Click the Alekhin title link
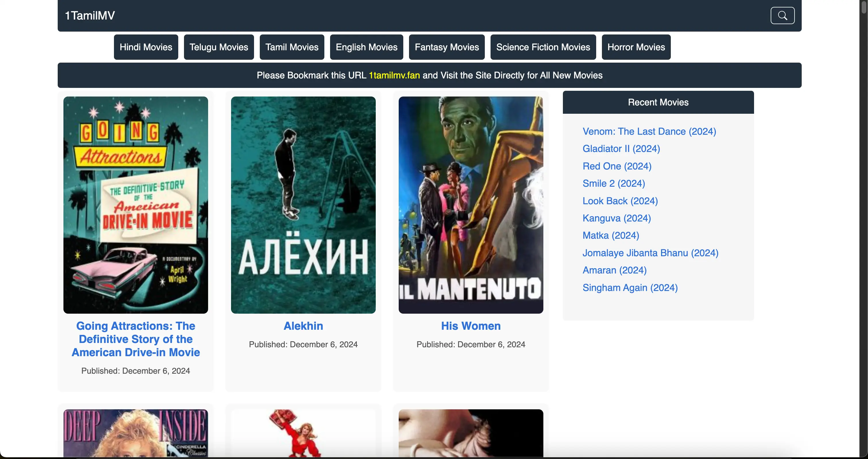Viewport: 868px width, 459px height. 303,326
